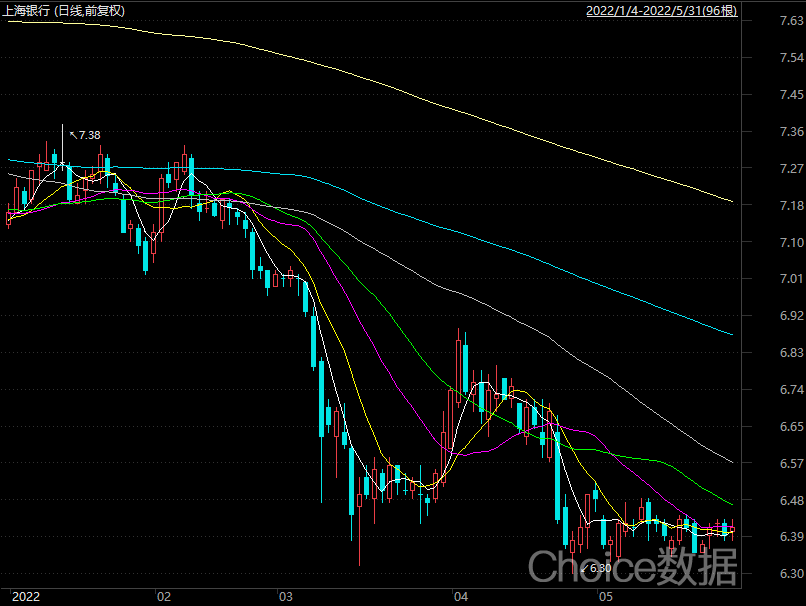Select the low price label 6.30 near candles
This screenshot has width=806, height=606.
coord(600,568)
